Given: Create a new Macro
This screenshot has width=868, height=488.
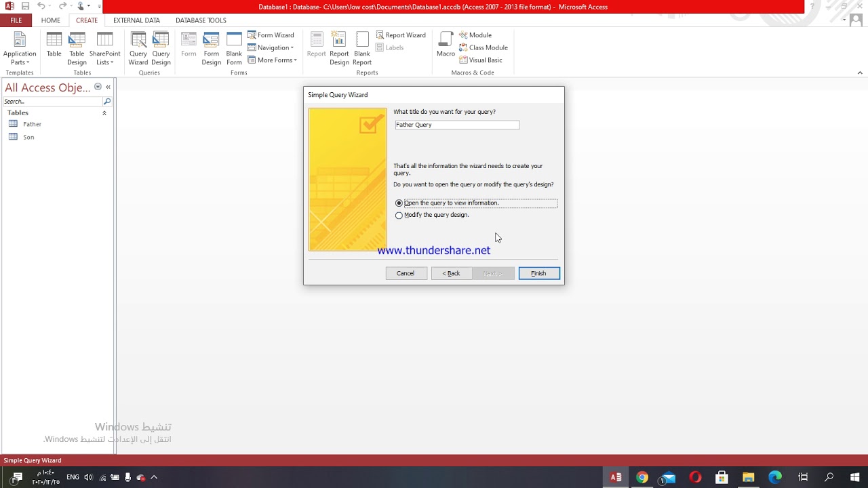Looking at the screenshot, I should point(446,45).
